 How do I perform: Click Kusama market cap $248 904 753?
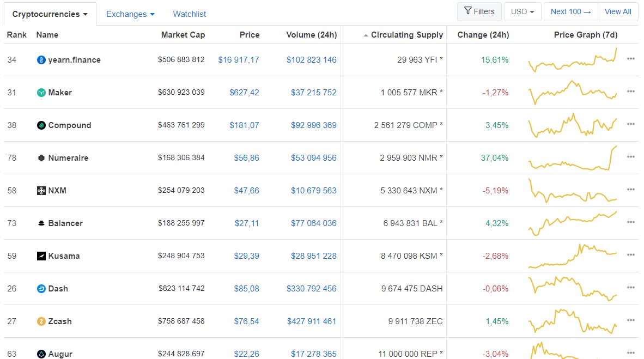click(181, 256)
